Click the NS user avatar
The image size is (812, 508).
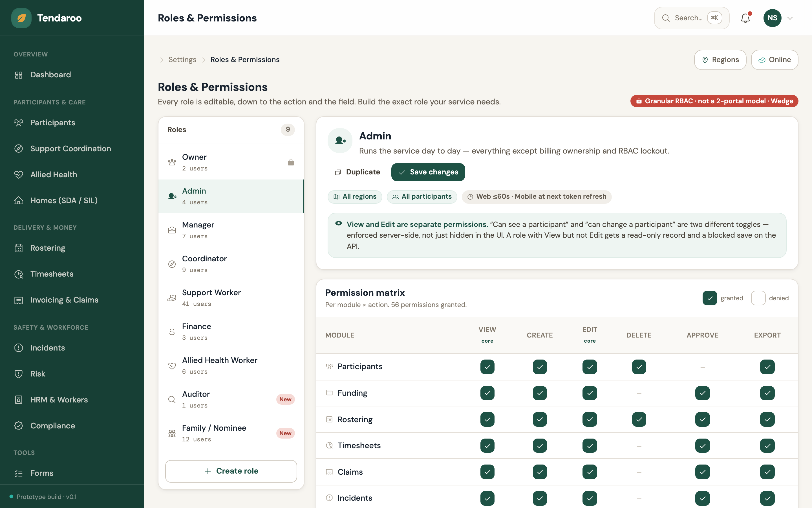[772, 18]
